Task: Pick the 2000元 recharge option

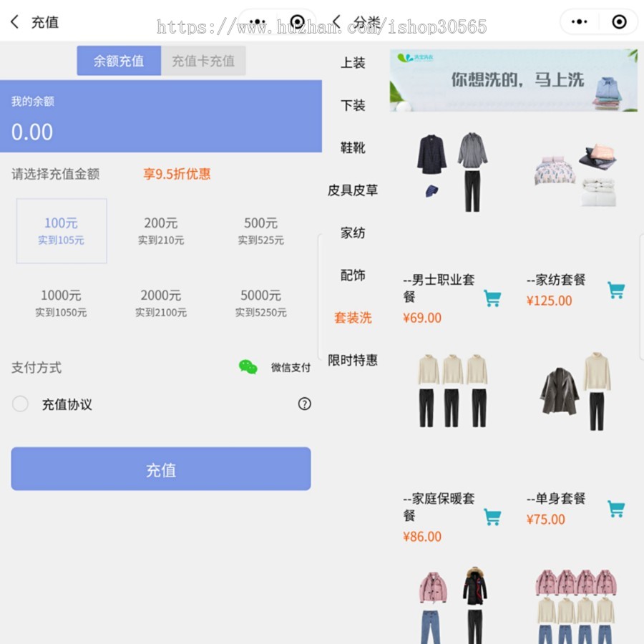Action: click(161, 302)
